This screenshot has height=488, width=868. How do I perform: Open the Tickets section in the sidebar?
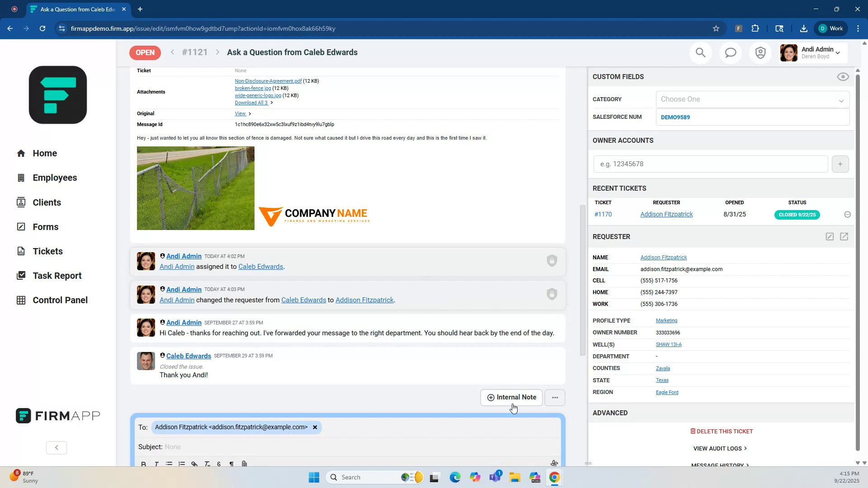(48, 251)
